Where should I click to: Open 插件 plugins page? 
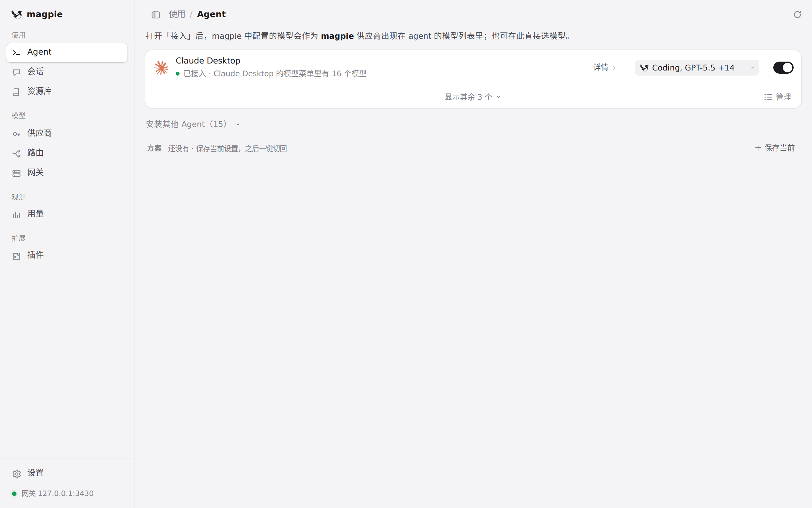[x=67, y=255]
